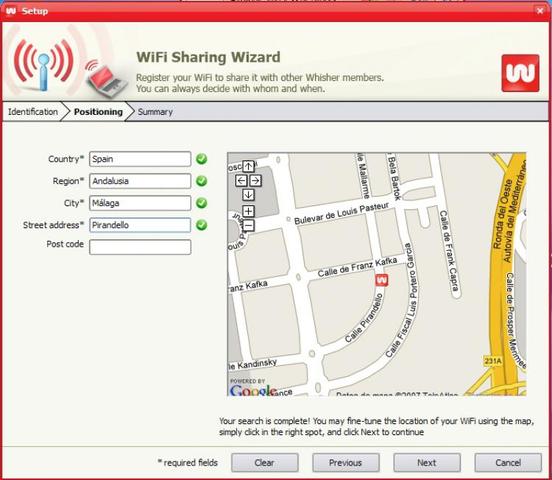Click green checkmark beside Country field
This screenshot has width=552, height=480.
pyautogui.click(x=202, y=159)
